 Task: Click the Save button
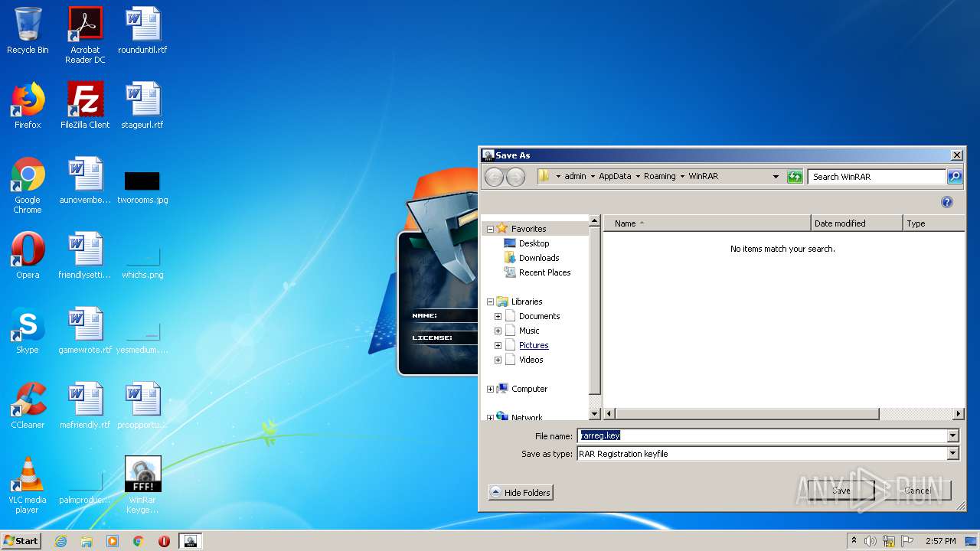pyautogui.click(x=841, y=491)
